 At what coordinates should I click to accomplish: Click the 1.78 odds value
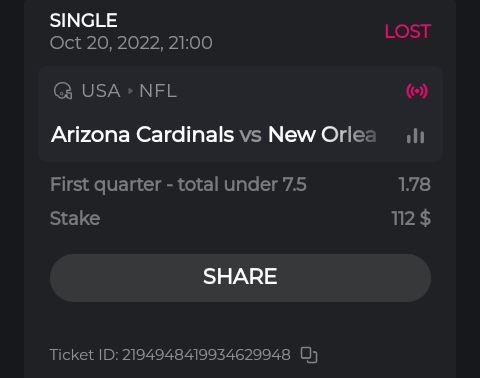[414, 184]
